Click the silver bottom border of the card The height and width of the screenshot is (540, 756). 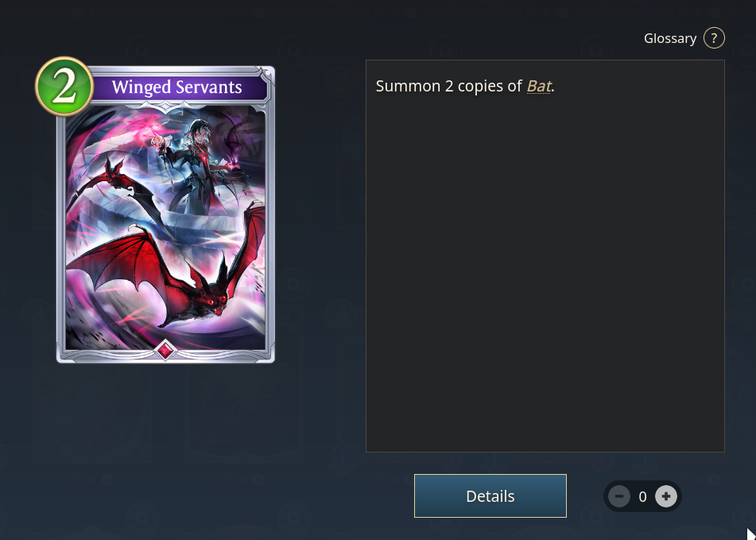tap(165, 356)
